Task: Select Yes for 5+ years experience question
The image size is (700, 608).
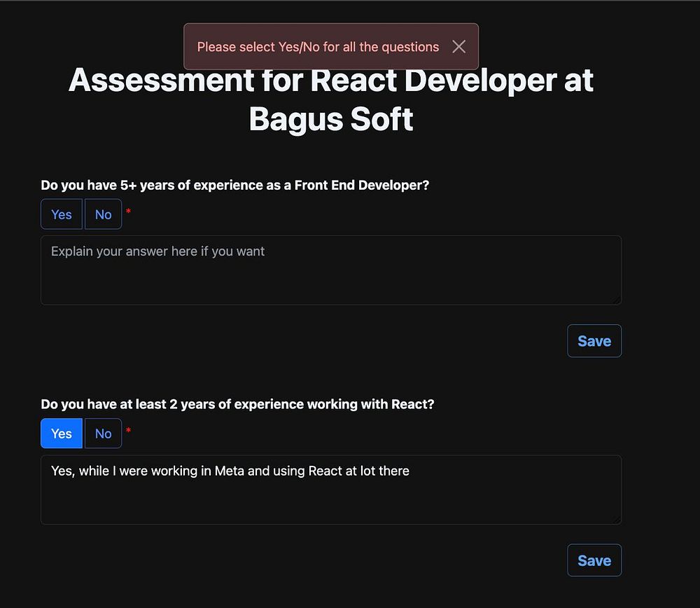Action: 62,214
